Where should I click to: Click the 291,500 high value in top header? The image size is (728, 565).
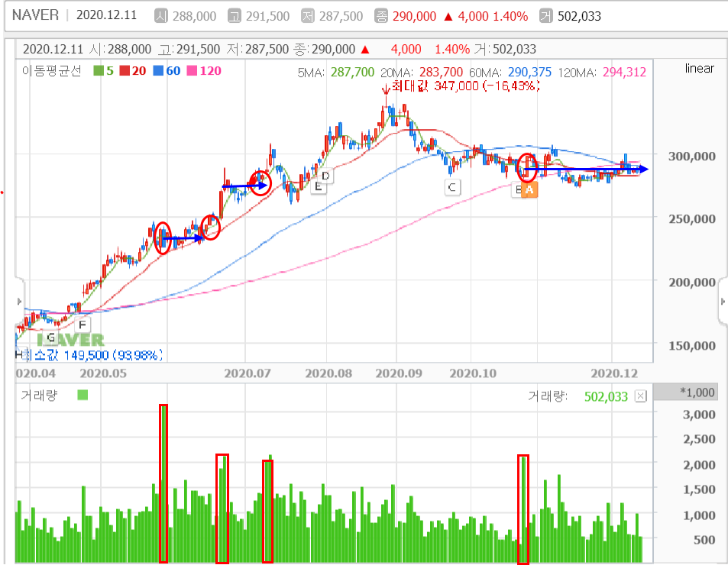tap(267, 16)
